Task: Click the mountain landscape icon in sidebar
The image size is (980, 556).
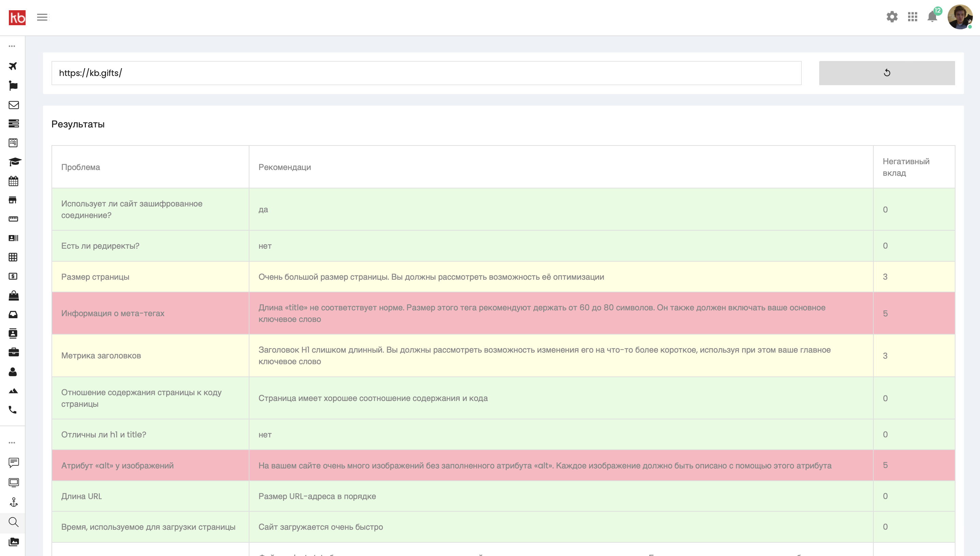Action: [x=13, y=391]
